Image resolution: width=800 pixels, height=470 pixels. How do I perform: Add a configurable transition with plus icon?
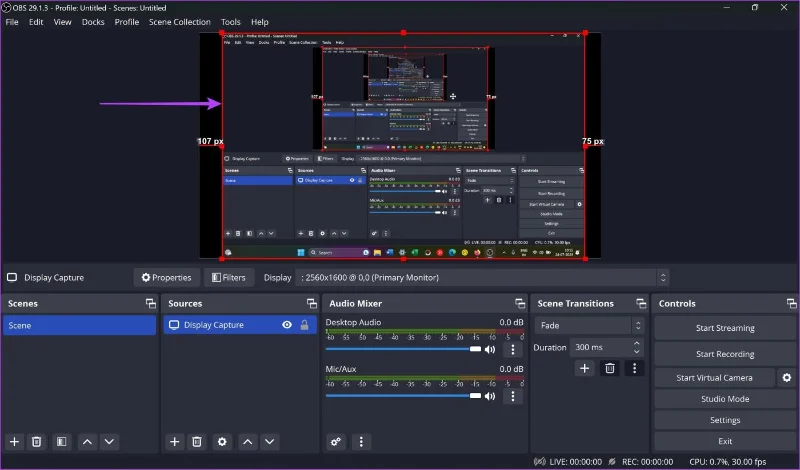[x=585, y=368]
